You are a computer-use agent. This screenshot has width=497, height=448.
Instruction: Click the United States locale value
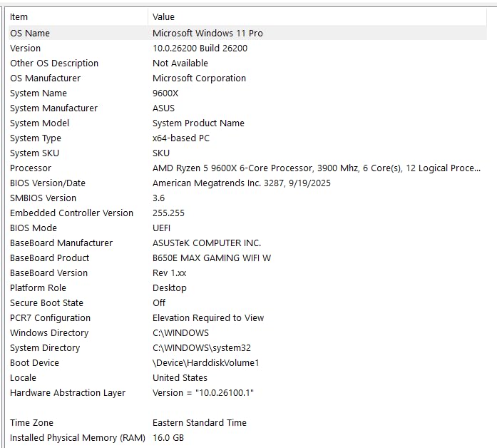click(180, 377)
